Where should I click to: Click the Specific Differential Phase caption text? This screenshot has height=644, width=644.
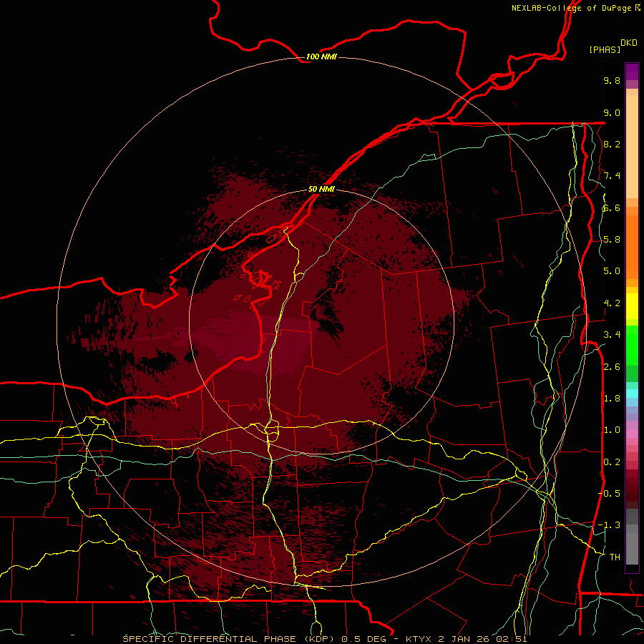(x=325, y=639)
